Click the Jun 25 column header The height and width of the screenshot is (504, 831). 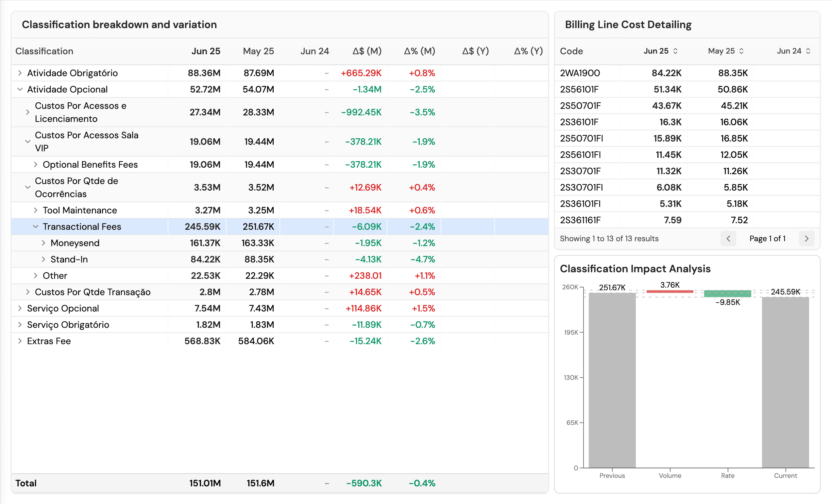[206, 51]
